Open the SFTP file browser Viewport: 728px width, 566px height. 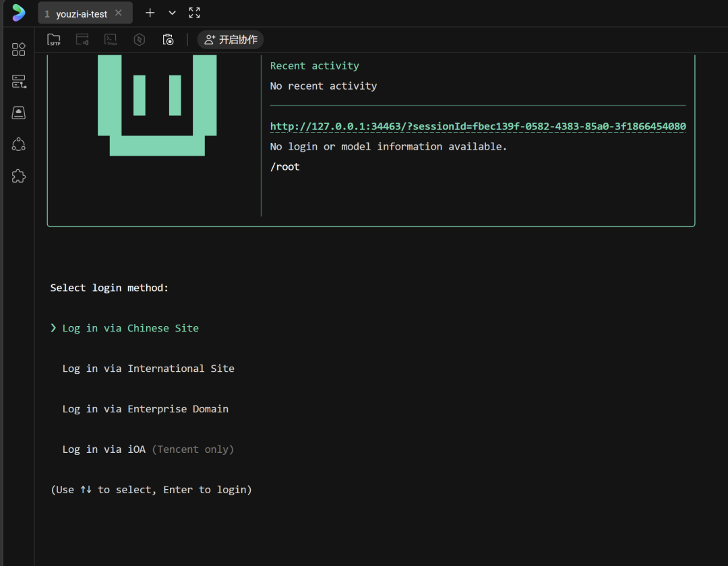[x=54, y=40]
